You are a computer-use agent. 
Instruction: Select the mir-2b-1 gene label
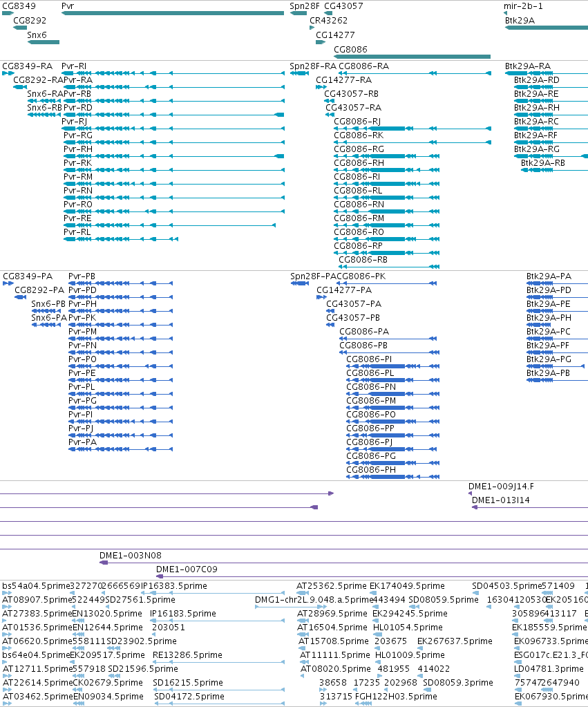(x=523, y=6)
